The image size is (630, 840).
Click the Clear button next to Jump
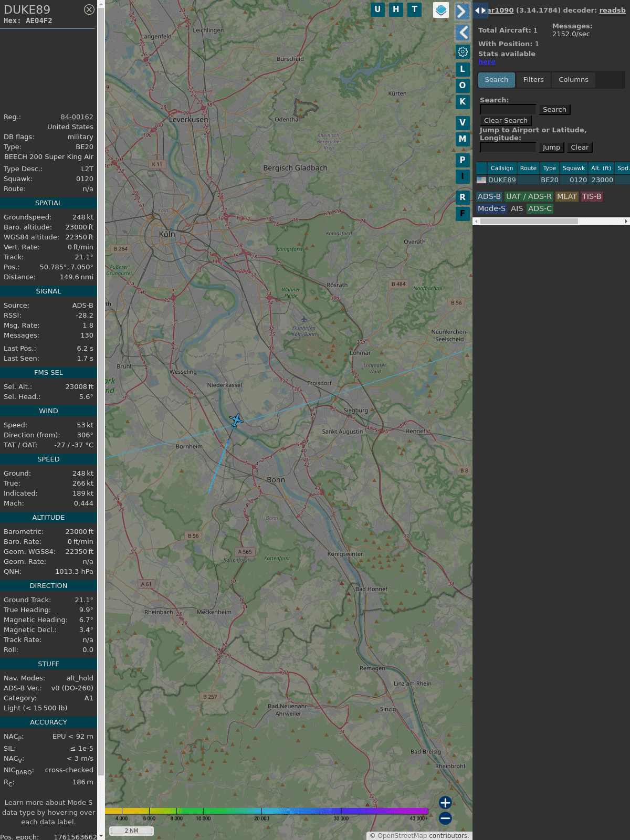click(580, 147)
